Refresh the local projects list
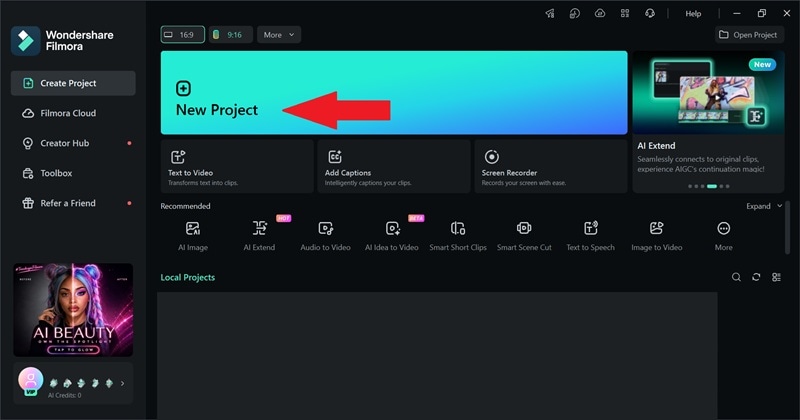Screen dimensions: 800x420 click(756, 277)
